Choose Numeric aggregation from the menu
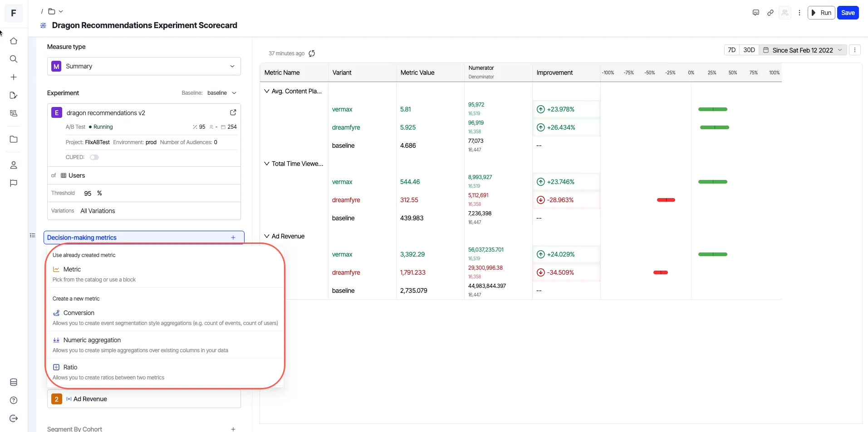 pyautogui.click(x=166, y=345)
